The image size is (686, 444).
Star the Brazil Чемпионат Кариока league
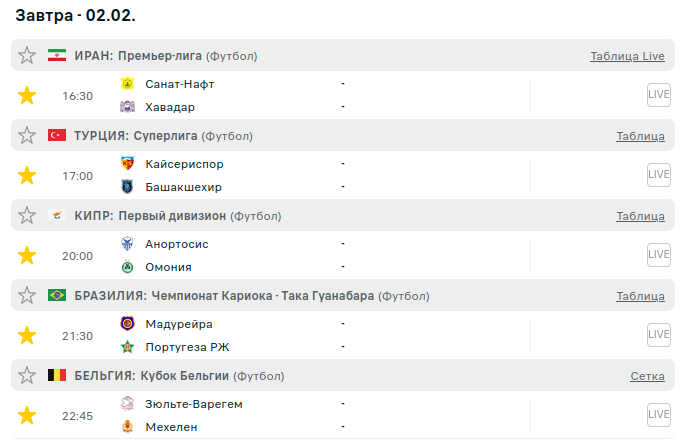click(27, 296)
